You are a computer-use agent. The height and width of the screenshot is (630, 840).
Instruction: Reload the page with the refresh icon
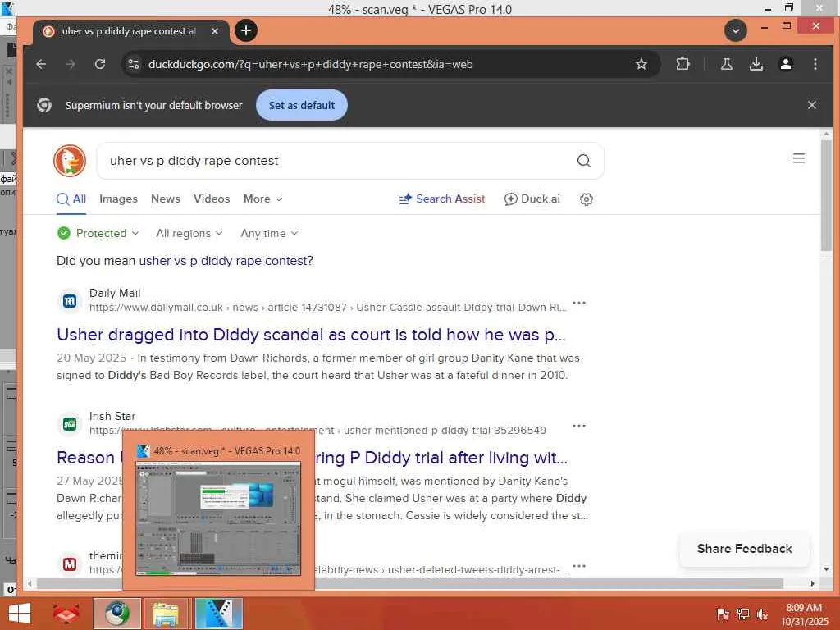pos(99,64)
